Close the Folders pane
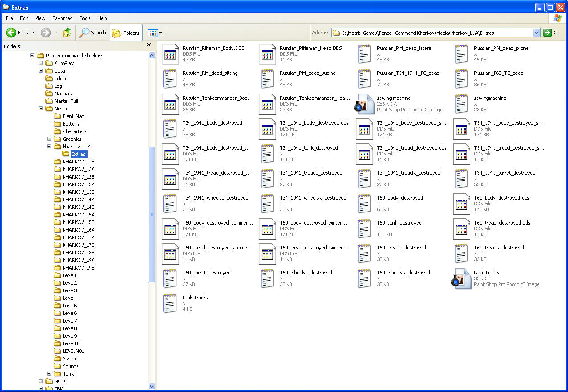Screen dimensions: 568x392 (149, 45)
